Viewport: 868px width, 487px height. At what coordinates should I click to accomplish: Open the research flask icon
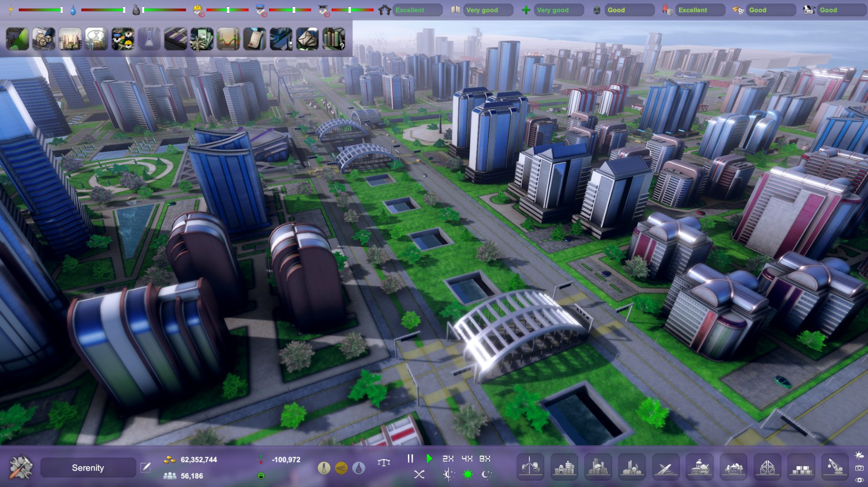tap(149, 38)
